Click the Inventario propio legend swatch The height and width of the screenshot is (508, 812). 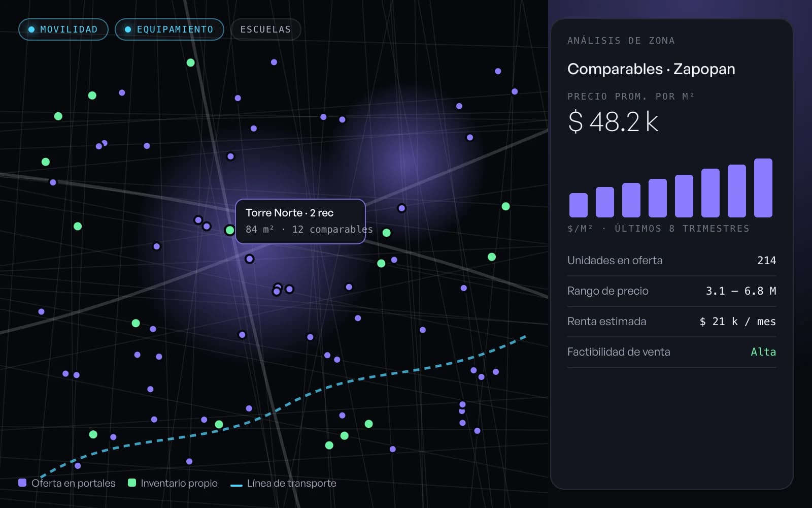(x=132, y=483)
